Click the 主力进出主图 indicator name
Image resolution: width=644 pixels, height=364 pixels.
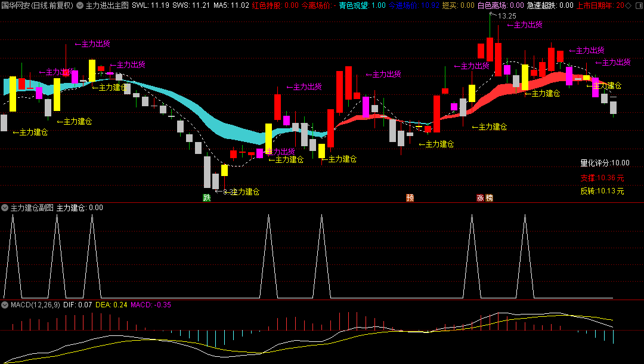(x=107, y=6)
